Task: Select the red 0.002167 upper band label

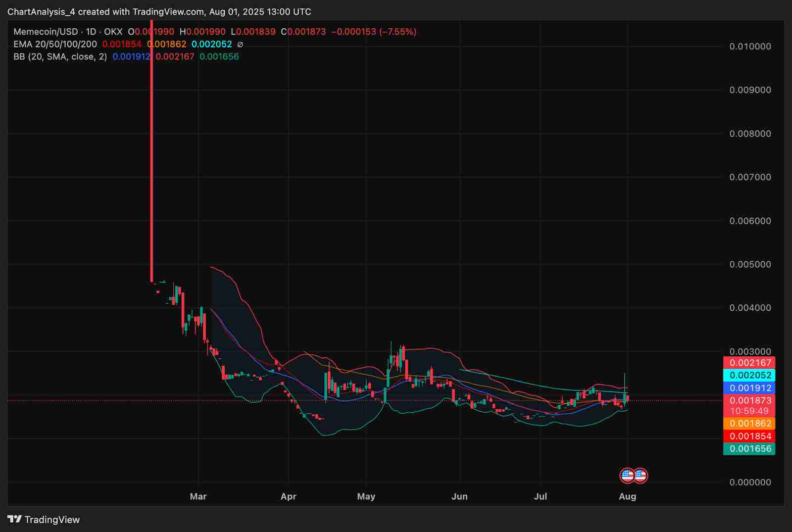Action: tap(749, 362)
